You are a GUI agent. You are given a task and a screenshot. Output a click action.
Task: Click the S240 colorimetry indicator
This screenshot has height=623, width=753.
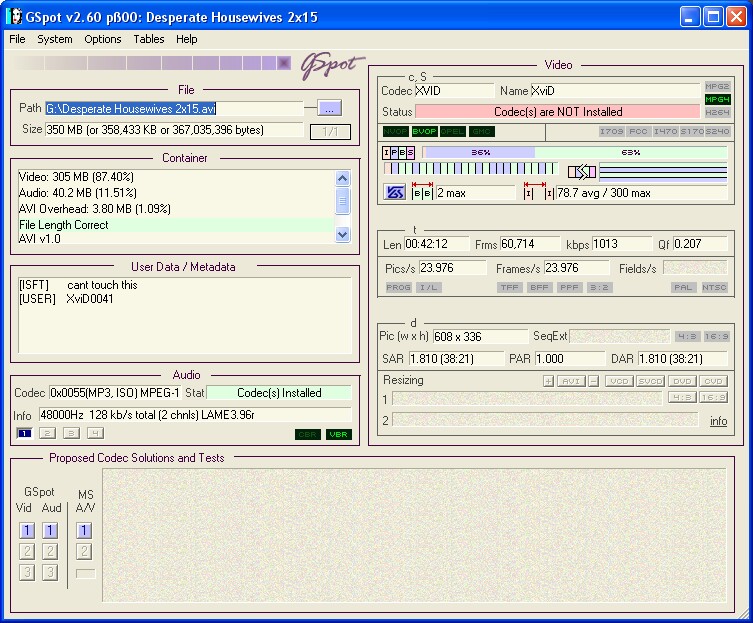[717, 131]
